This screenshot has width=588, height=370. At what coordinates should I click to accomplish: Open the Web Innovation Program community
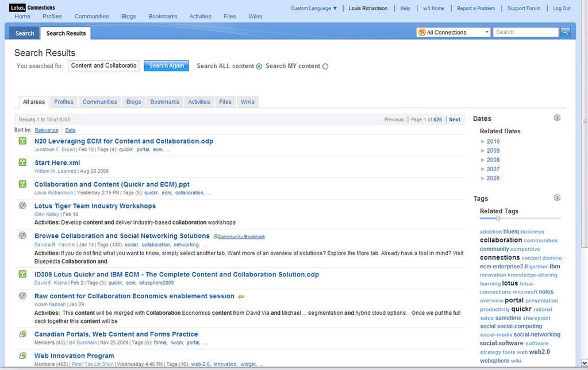[x=74, y=356]
